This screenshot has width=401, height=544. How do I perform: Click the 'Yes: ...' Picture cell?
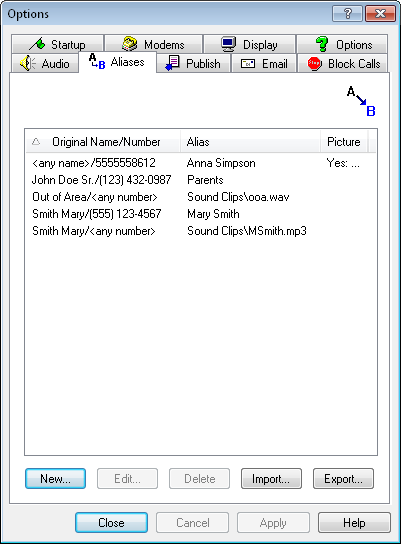tap(343, 163)
